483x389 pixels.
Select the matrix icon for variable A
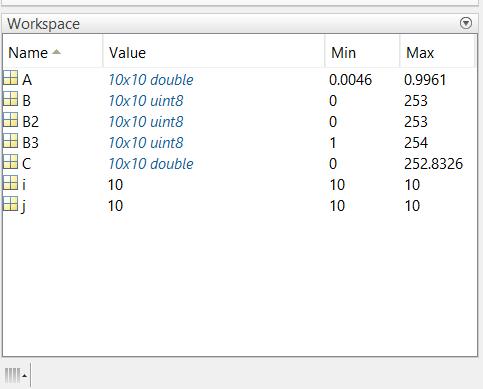10,78
